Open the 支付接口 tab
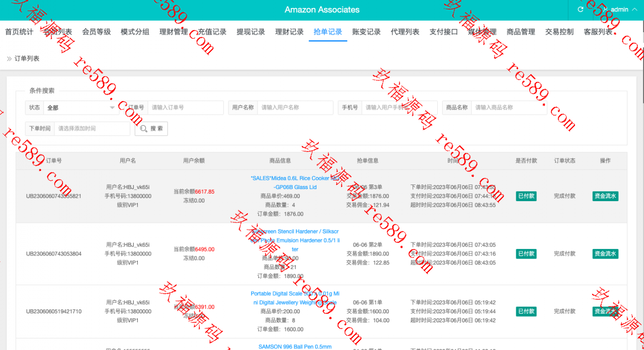Screen dimensions: 644x350 (444, 32)
